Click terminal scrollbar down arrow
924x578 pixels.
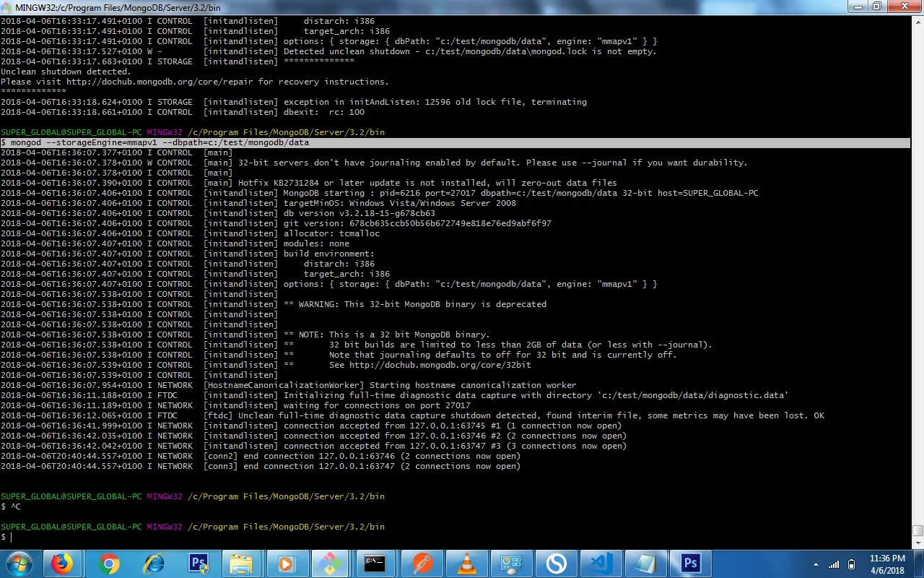(918, 543)
